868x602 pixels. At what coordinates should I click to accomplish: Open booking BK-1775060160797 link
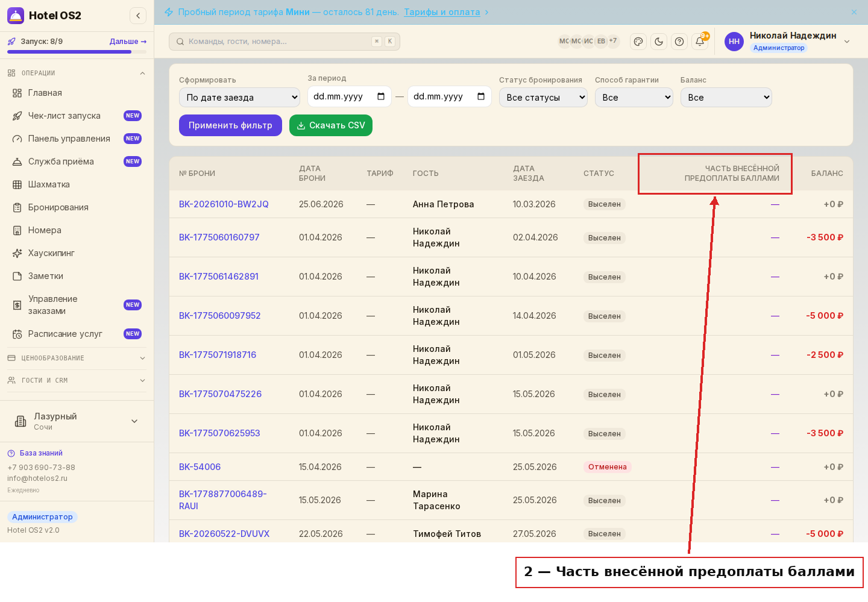[x=219, y=237]
